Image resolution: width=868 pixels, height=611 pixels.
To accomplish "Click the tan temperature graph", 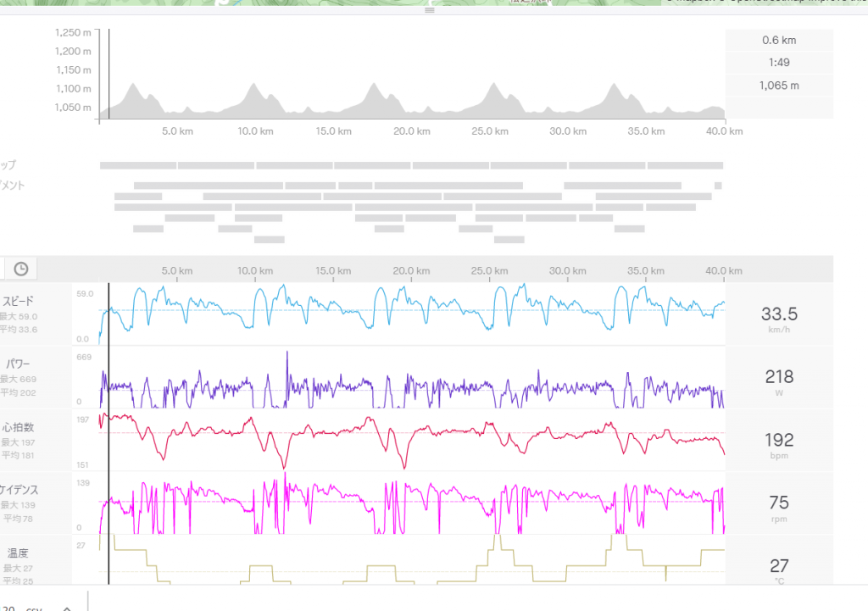I will pos(412,559).
